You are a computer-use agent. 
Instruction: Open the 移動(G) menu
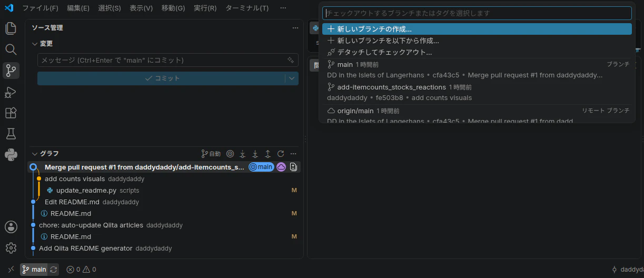pyautogui.click(x=173, y=8)
